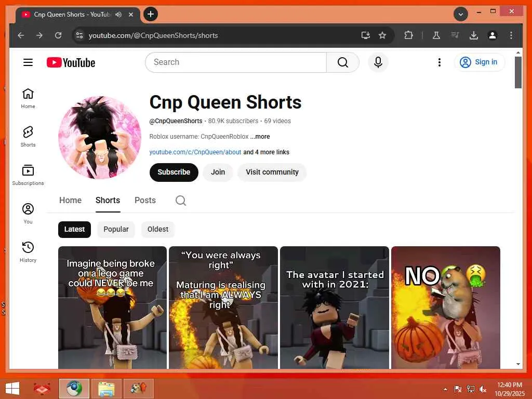Select the channel Posts tab
This screenshot has height=399, width=532.
(x=145, y=200)
